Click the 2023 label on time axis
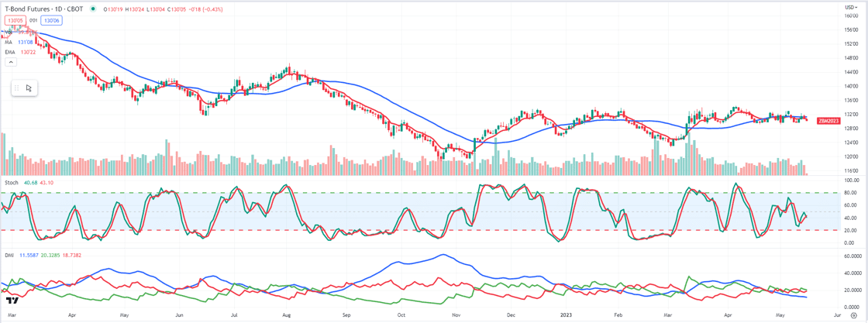 coord(564,314)
